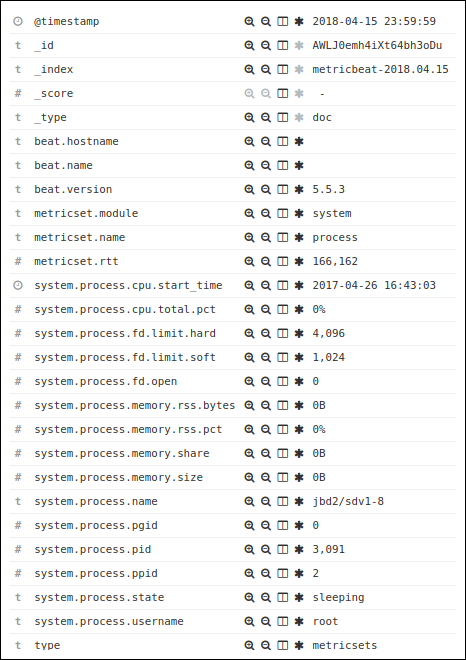Filter for field present on system.process.state
This screenshot has height=660, width=466.
point(299,597)
